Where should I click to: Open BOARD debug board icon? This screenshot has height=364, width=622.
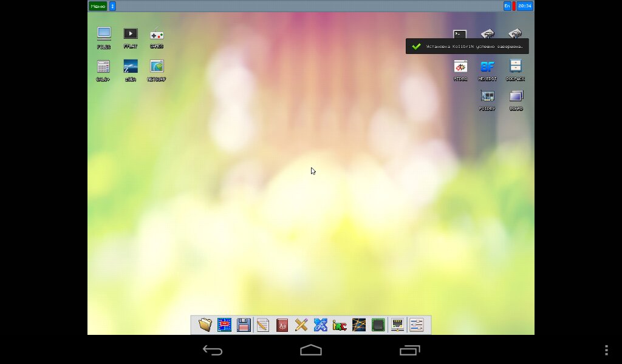coord(516,97)
